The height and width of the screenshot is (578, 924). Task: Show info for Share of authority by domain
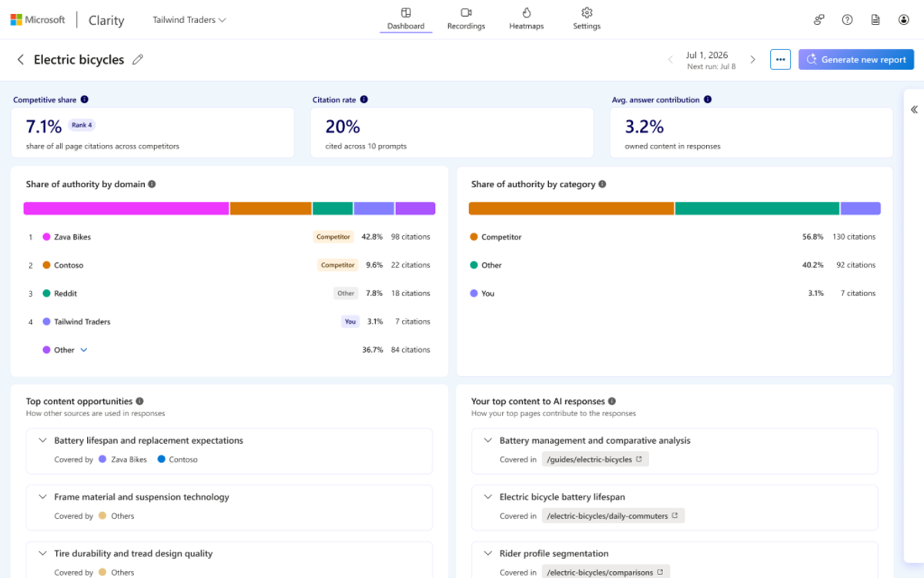click(x=152, y=184)
